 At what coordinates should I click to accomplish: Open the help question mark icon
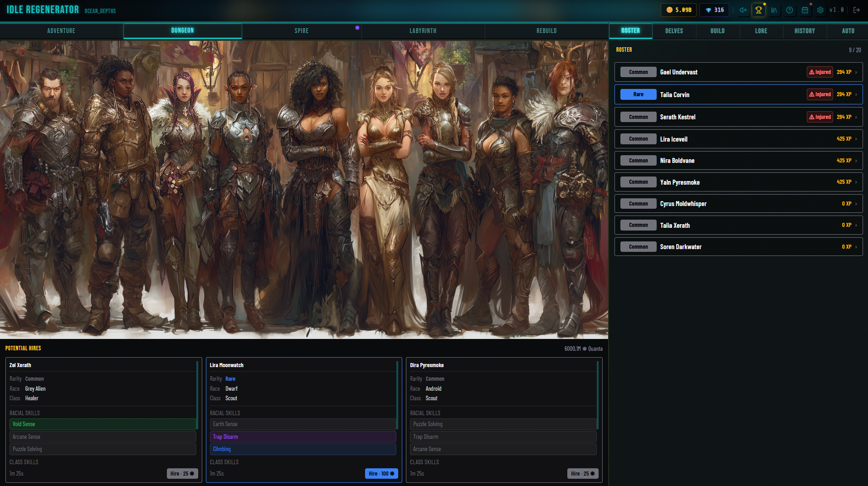[790, 10]
